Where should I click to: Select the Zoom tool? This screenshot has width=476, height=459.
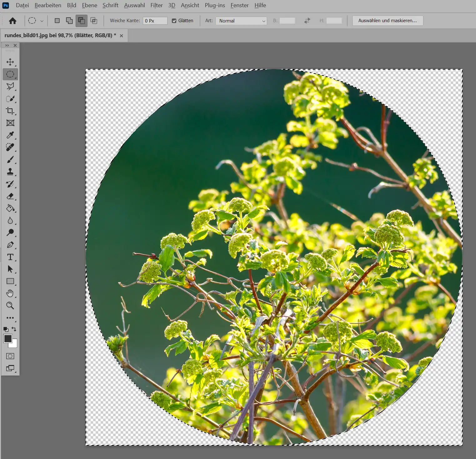click(10, 306)
